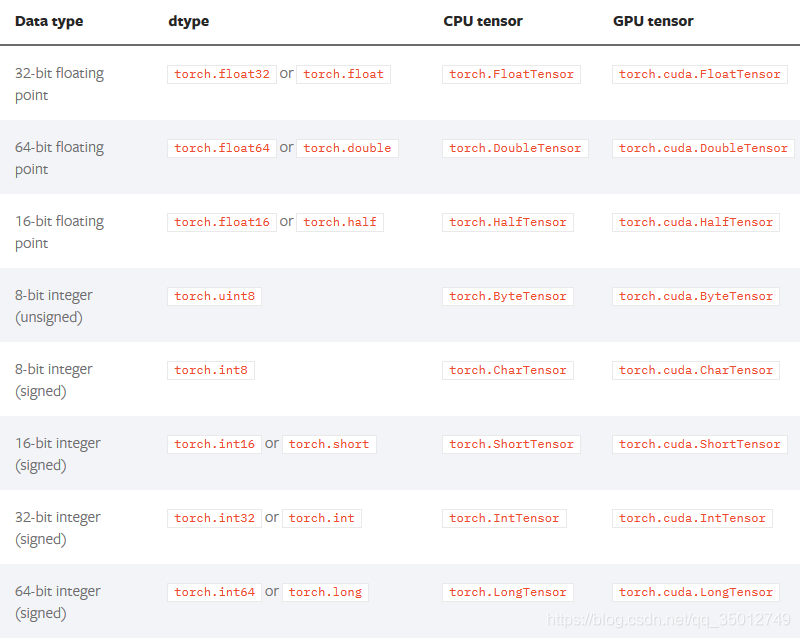Click the torch.double code label

(347, 149)
